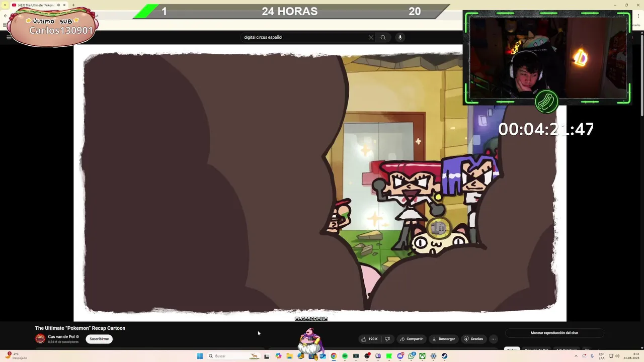Open File Explorer from the taskbar

coord(289,356)
